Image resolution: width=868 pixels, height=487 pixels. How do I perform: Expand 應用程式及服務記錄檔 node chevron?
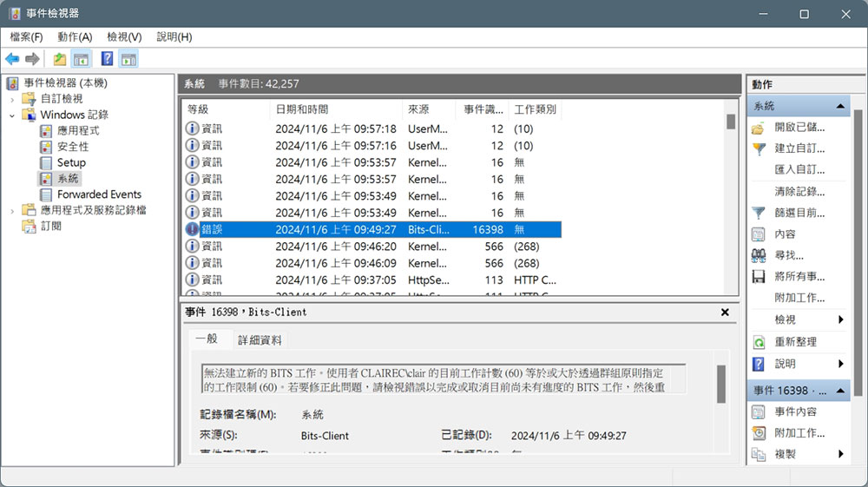click(x=12, y=211)
